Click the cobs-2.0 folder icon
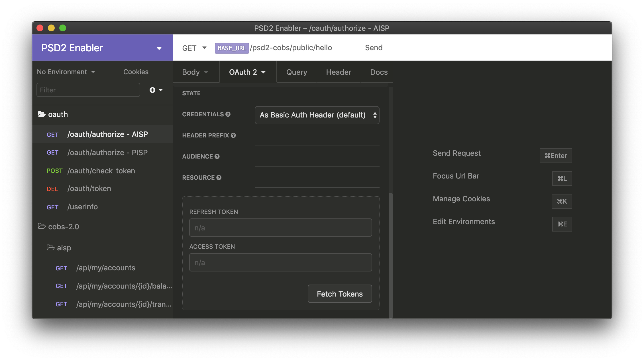Viewport: 644px width, 361px height. tap(42, 226)
